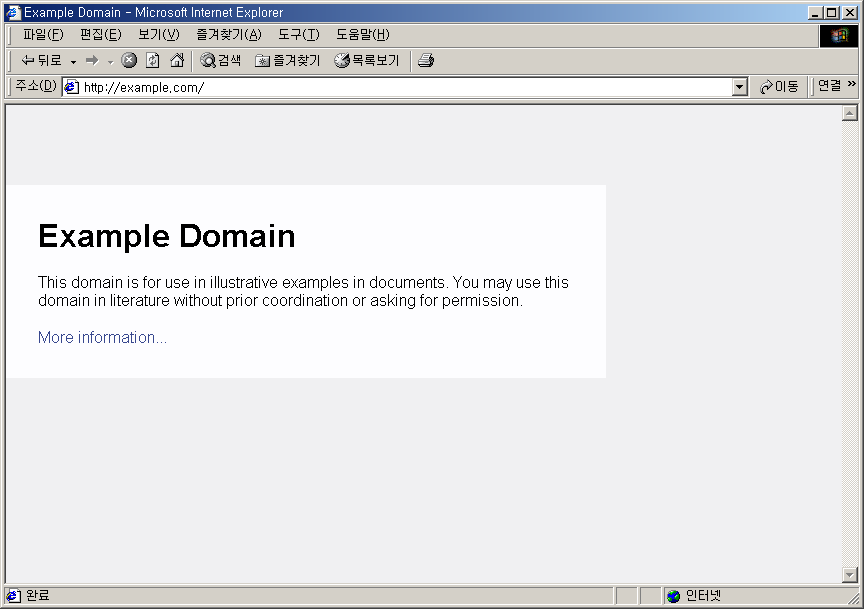Open the Favorites (즐겨찾기) toolbar button

288,60
